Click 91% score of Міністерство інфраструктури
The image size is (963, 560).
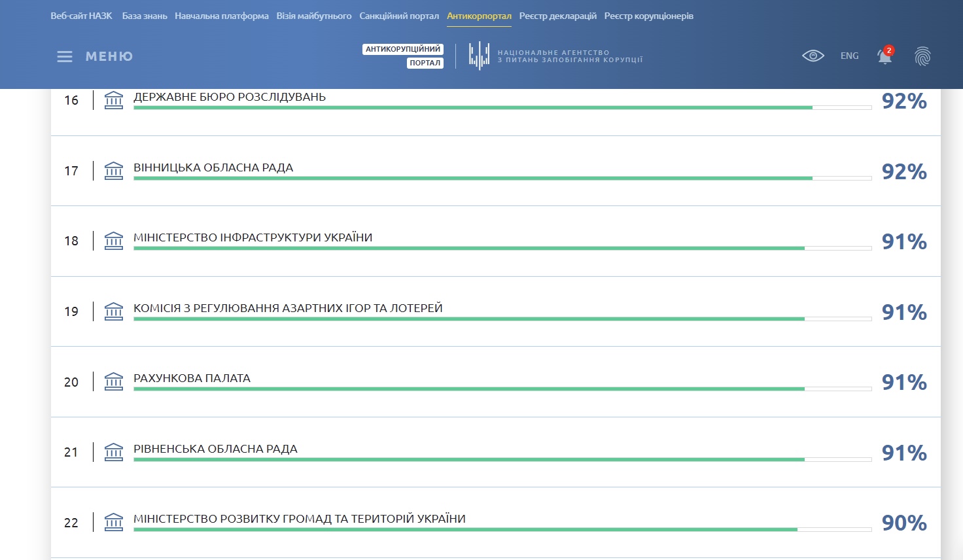point(904,241)
